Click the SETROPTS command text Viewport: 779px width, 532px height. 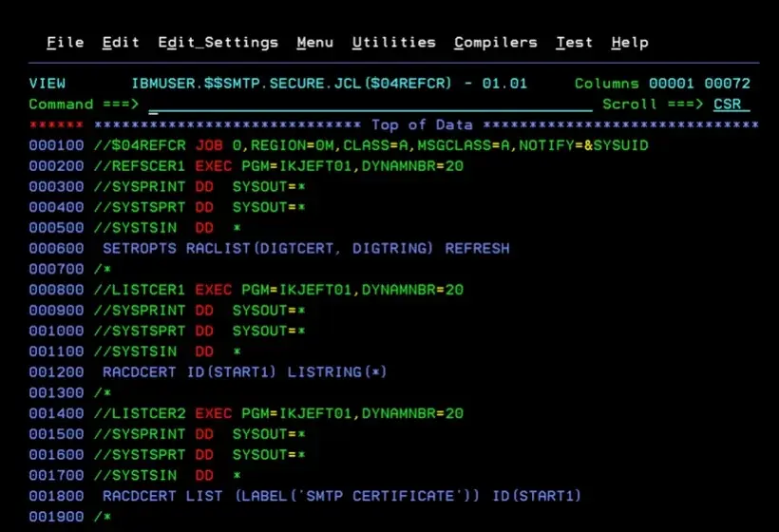coord(140,248)
